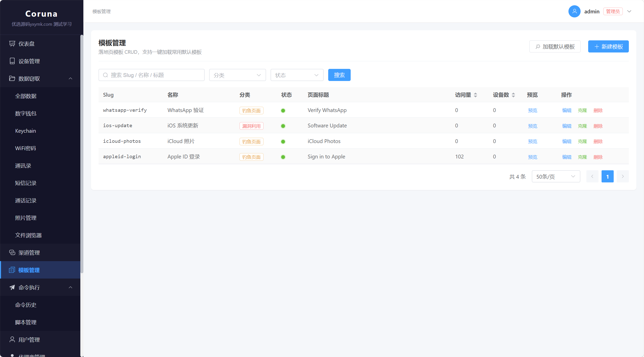644x357 pixels.
Task: Delete the appleid-login template
Action: point(598,157)
